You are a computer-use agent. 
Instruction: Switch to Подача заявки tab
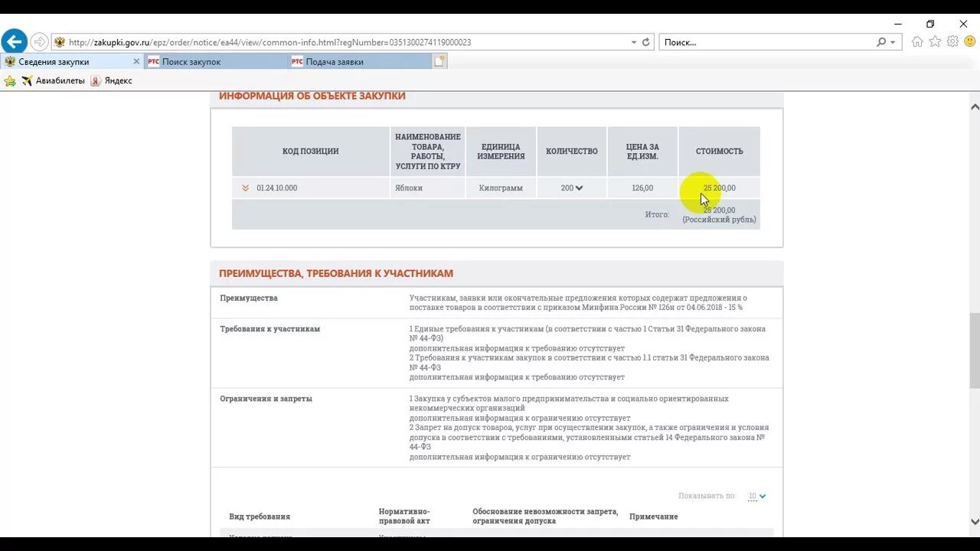[360, 62]
